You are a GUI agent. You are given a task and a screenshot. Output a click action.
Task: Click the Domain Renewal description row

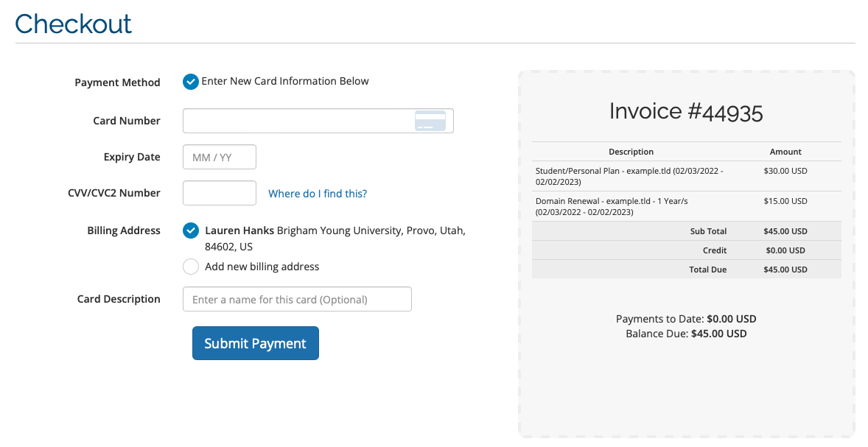[x=687, y=206]
